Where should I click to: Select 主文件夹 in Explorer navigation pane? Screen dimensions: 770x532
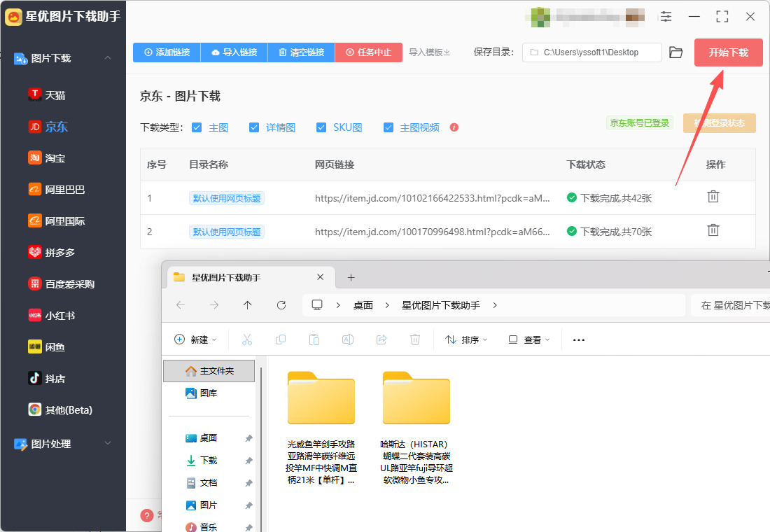pyautogui.click(x=209, y=371)
